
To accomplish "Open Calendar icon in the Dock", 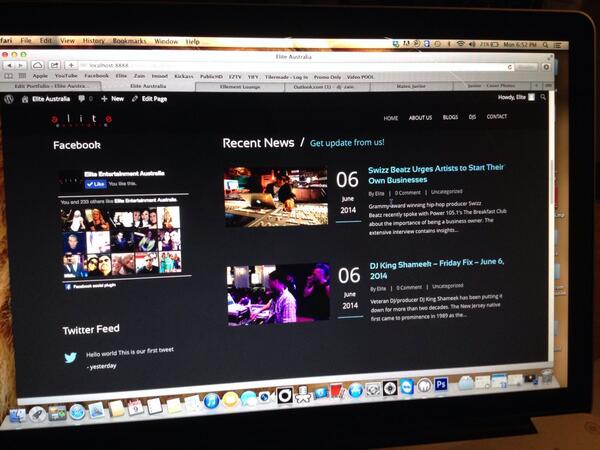I will (x=135, y=407).
